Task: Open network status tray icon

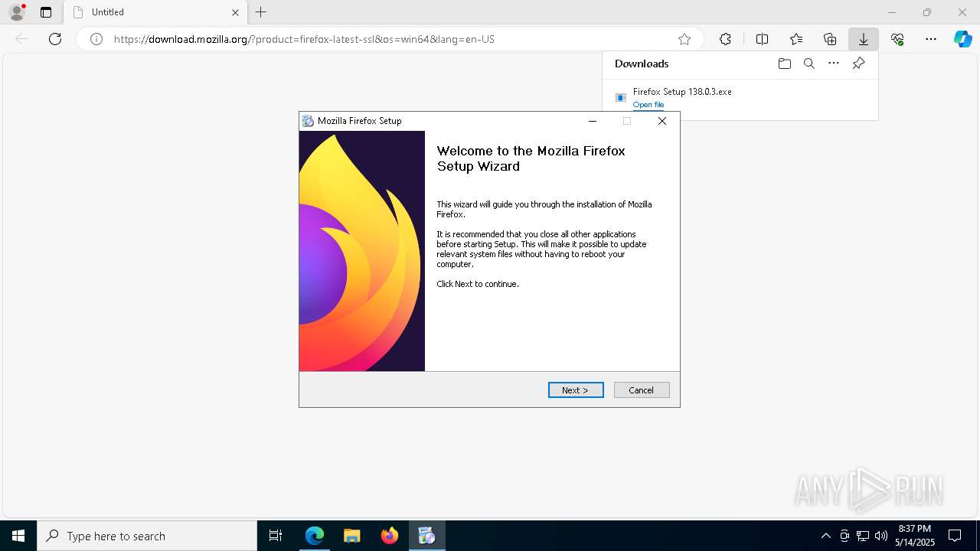Action: coord(863,536)
